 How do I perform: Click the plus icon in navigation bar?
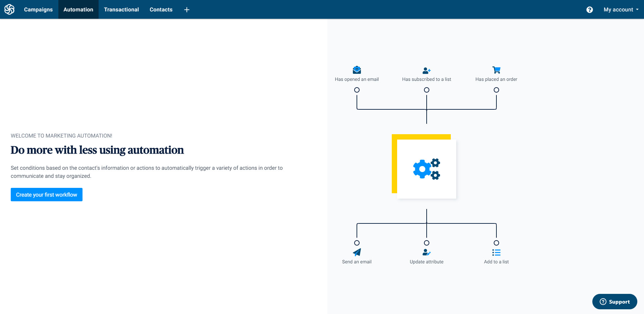187,10
